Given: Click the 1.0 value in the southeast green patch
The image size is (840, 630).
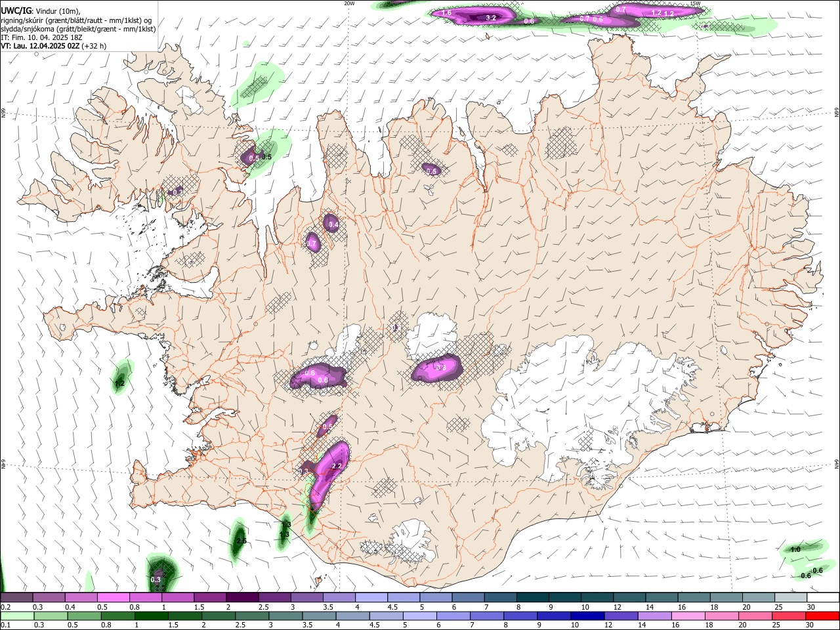Looking at the screenshot, I should pyautogui.click(x=795, y=549).
